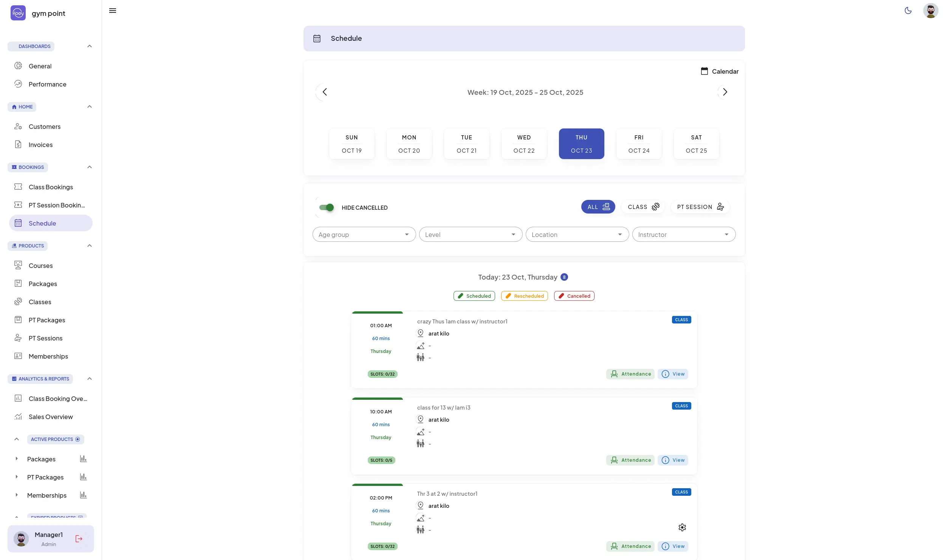Click View on 10:00 AM class
This screenshot has width=946, height=560.
click(673, 460)
